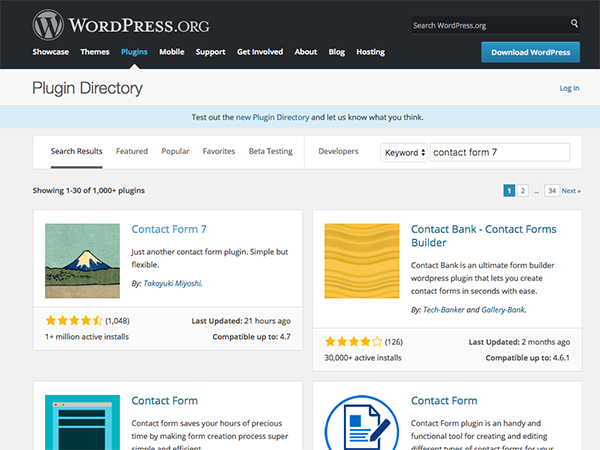Viewport: 600px width, 450px height.
Task: Switch to the Featured tab
Action: click(x=132, y=151)
